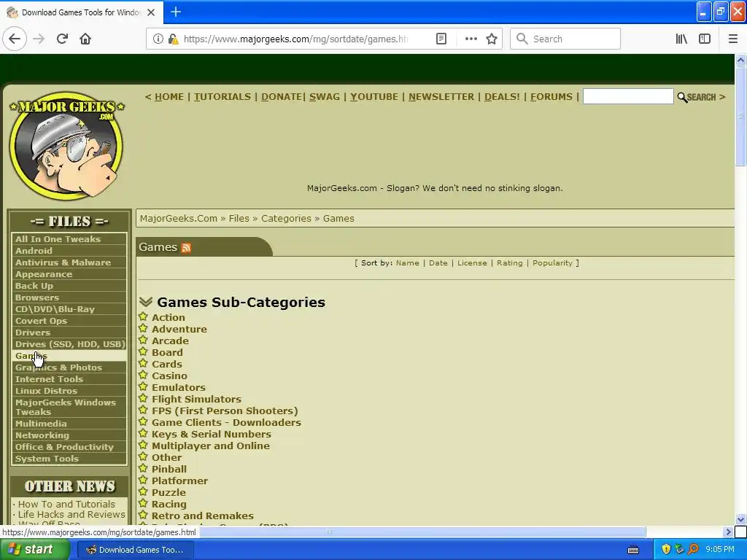Image resolution: width=747 pixels, height=560 pixels.
Task: Click the vertical scrollbar up arrow
Action: 740,60
